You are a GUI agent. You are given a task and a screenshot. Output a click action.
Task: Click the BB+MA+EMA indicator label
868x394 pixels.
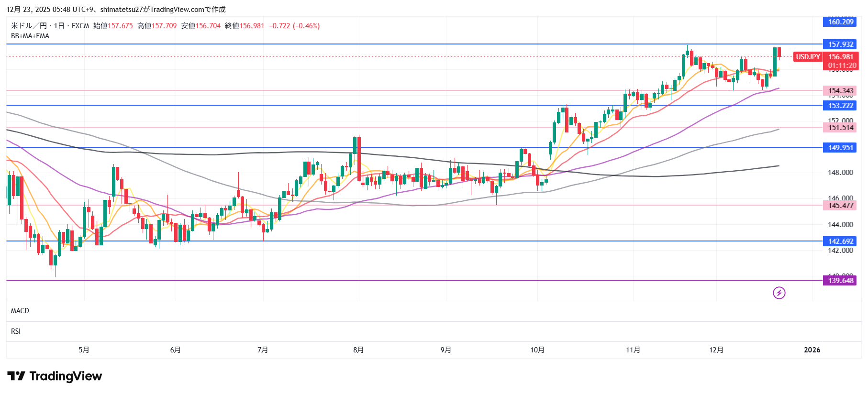(30, 36)
